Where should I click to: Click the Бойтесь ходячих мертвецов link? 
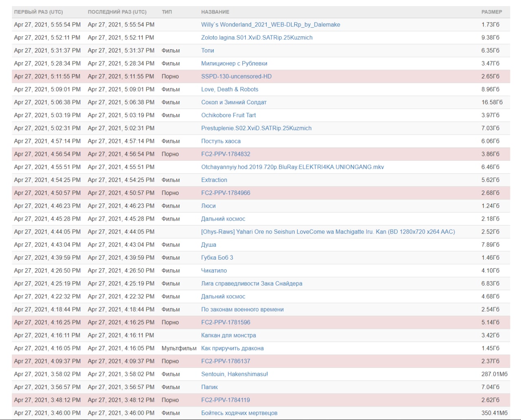tap(239, 413)
